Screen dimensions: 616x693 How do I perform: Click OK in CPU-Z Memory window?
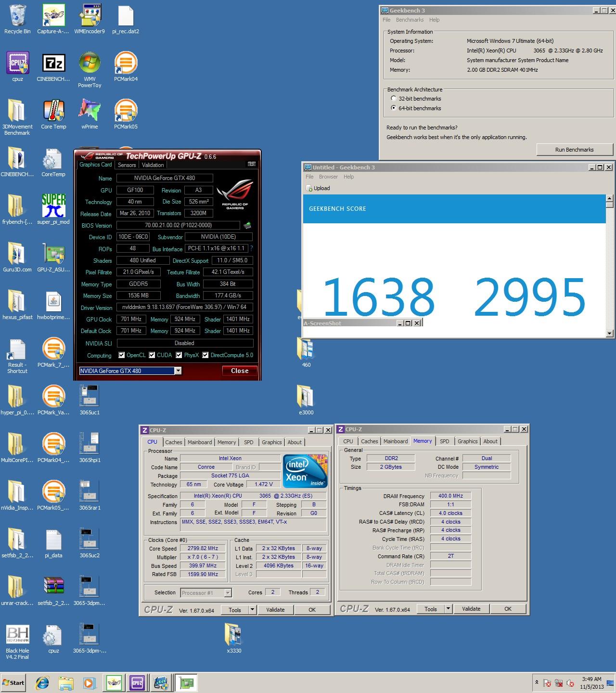(508, 609)
